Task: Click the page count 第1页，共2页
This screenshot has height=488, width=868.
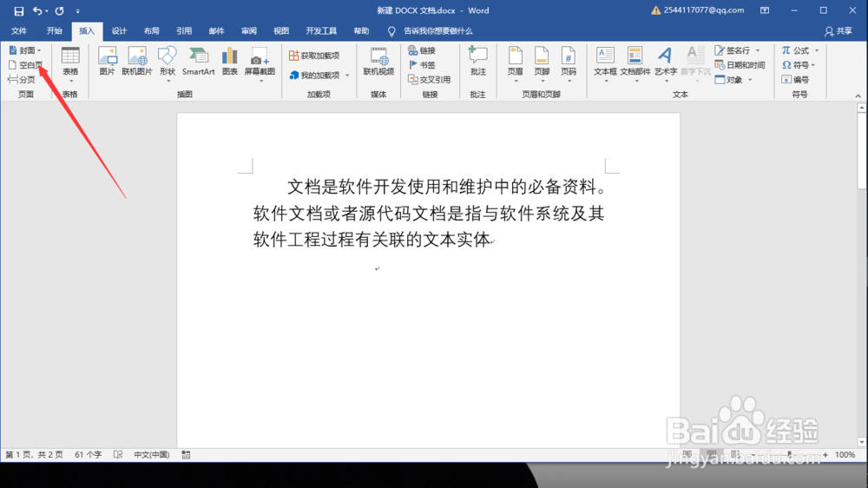Action: [35, 455]
